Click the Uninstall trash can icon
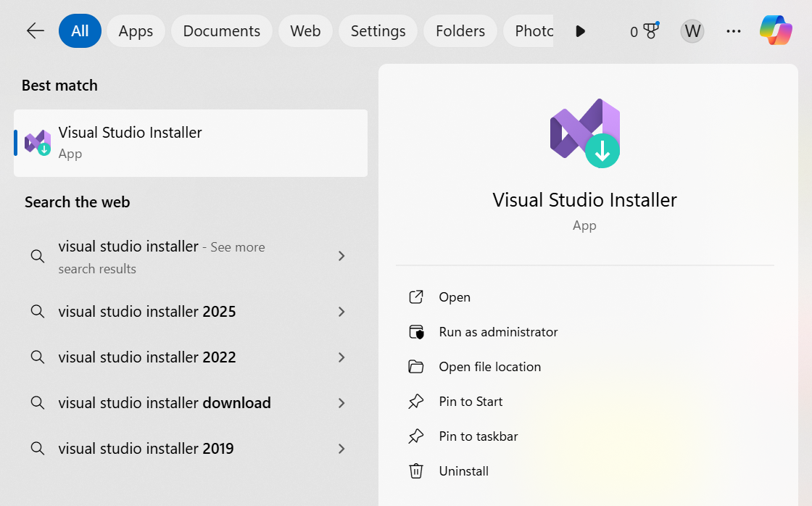 tap(416, 470)
